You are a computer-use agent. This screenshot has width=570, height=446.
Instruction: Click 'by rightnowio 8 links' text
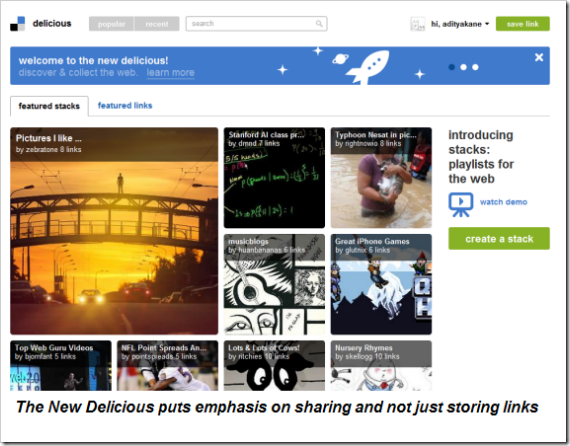[x=368, y=144]
